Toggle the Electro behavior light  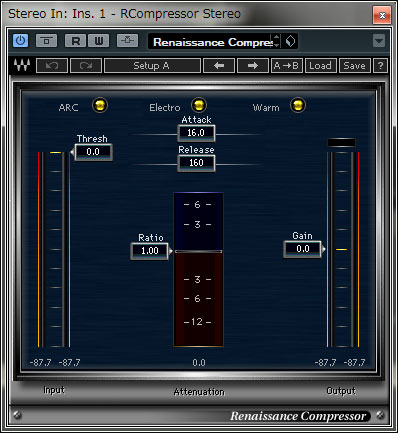(x=199, y=105)
